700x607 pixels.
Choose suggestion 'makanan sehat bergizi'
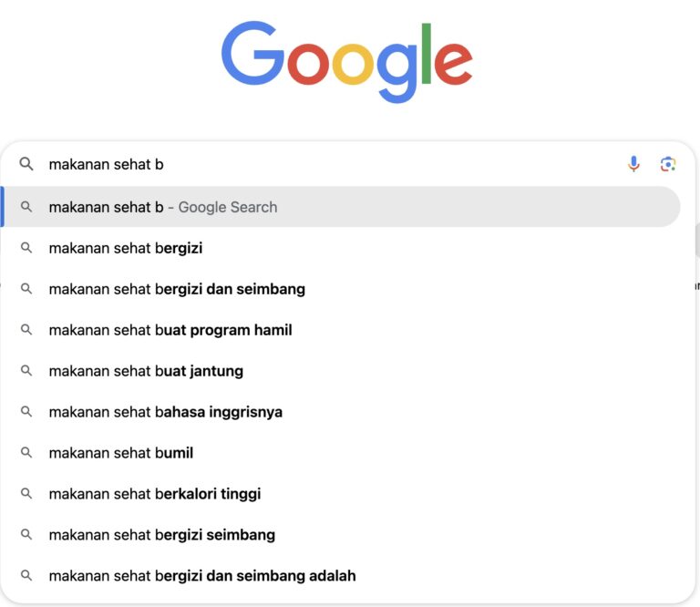126,248
